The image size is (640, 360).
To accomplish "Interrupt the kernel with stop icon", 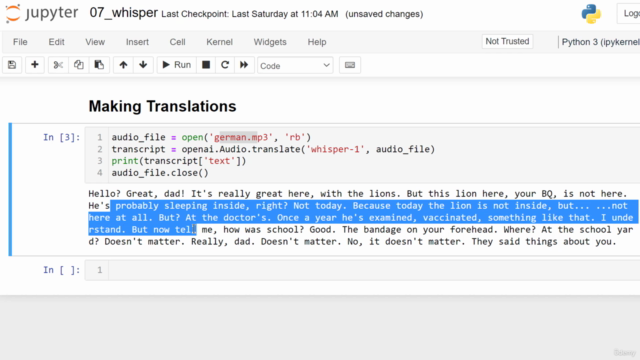I will coord(206,65).
